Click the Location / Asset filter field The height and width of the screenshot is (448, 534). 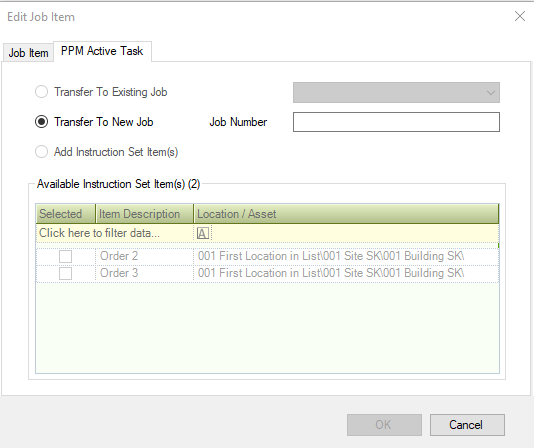pyautogui.click(x=355, y=233)
